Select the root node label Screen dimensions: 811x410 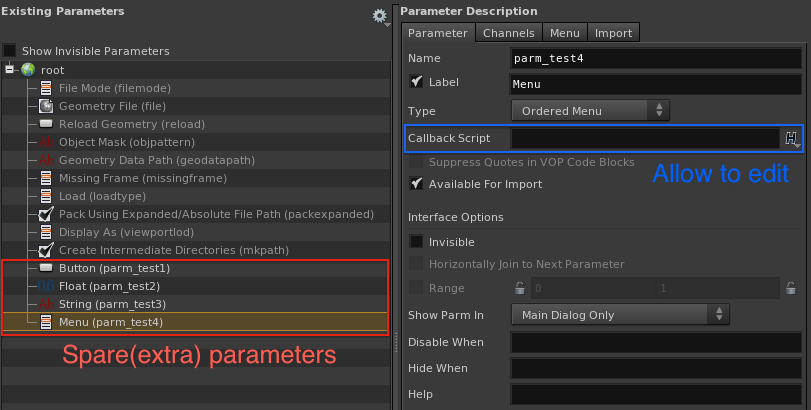coord(52,70)
